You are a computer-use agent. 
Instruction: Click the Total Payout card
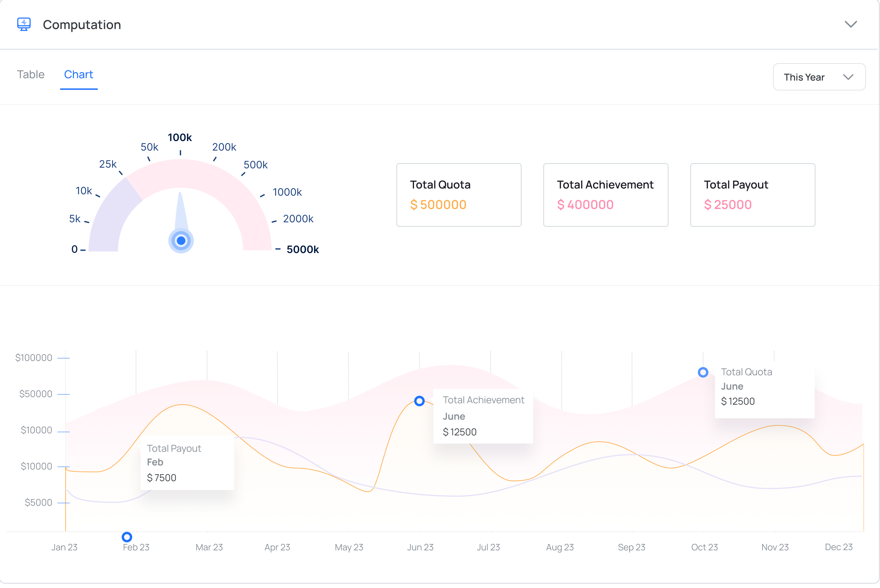click(x=753, y=195)
